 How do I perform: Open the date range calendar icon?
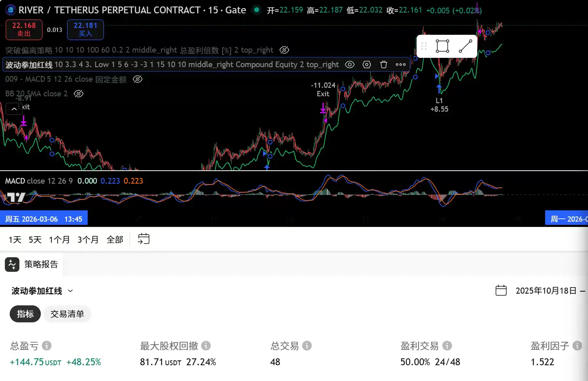501,290
